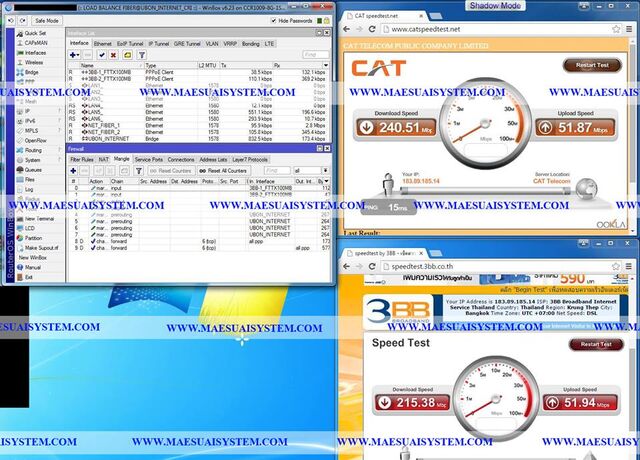Click Reset Counters button in Firewall
The image size is (640, 460).
[171, 171]
